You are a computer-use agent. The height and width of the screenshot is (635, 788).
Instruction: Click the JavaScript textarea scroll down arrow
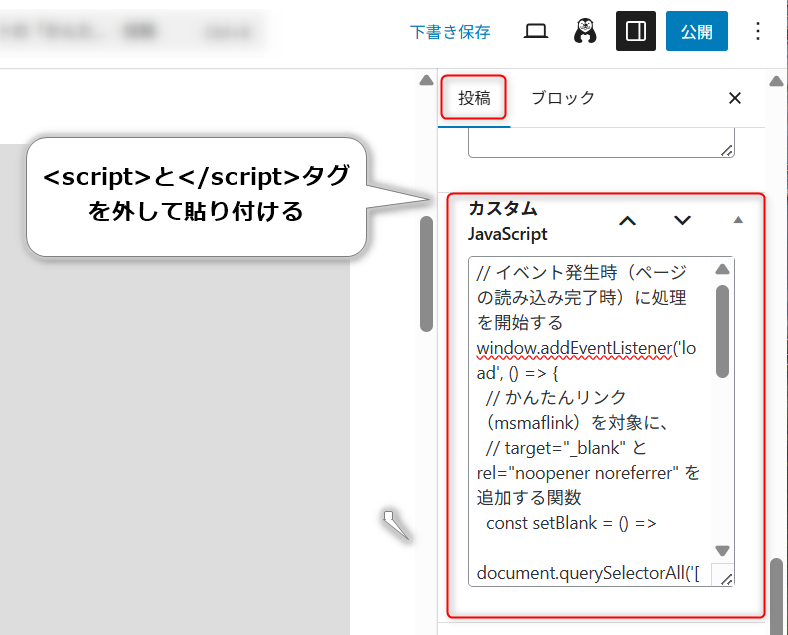tap(722, 551)
